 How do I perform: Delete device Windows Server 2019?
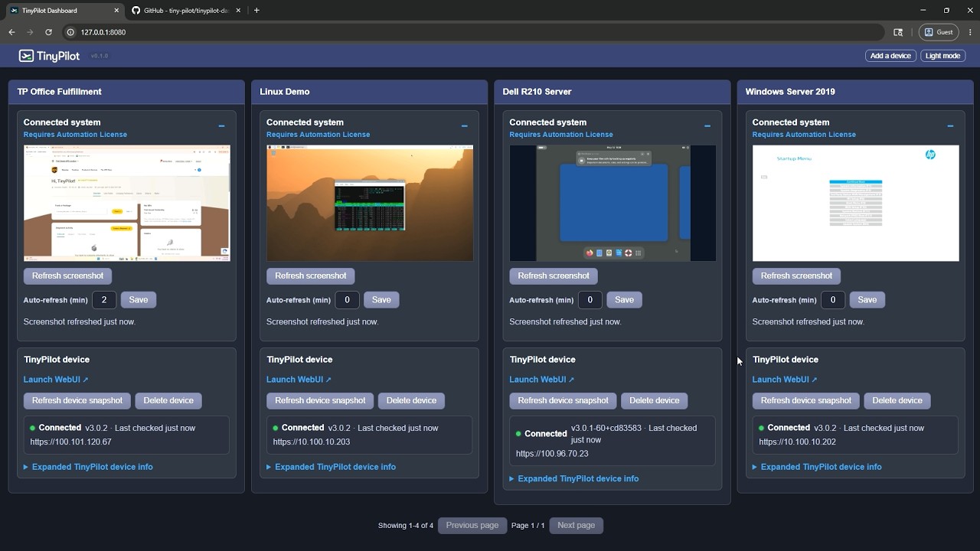(897, 400)
